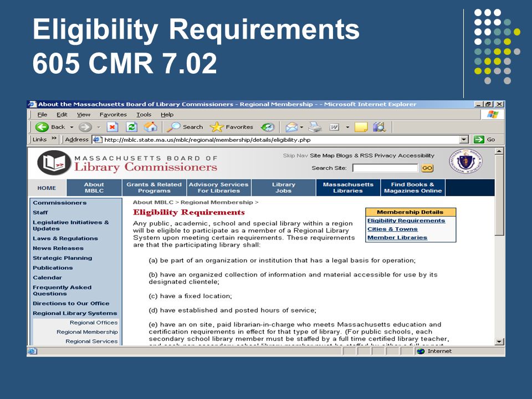The width and height of the screenshot is (532, 399).
Task: Select the Massachusetts Libraries tab
Action: click(348, 188)
